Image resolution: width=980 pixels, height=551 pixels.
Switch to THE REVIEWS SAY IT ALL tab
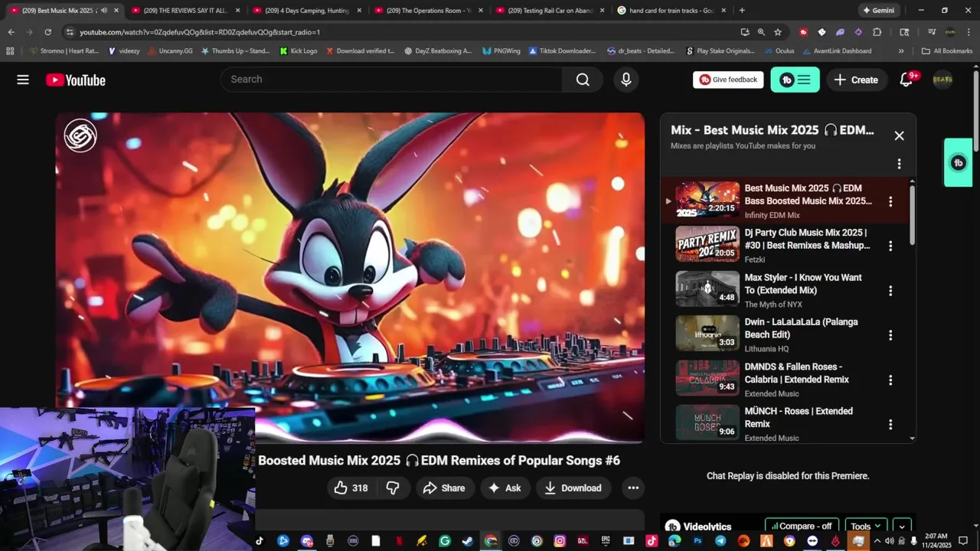click(185, 11)
